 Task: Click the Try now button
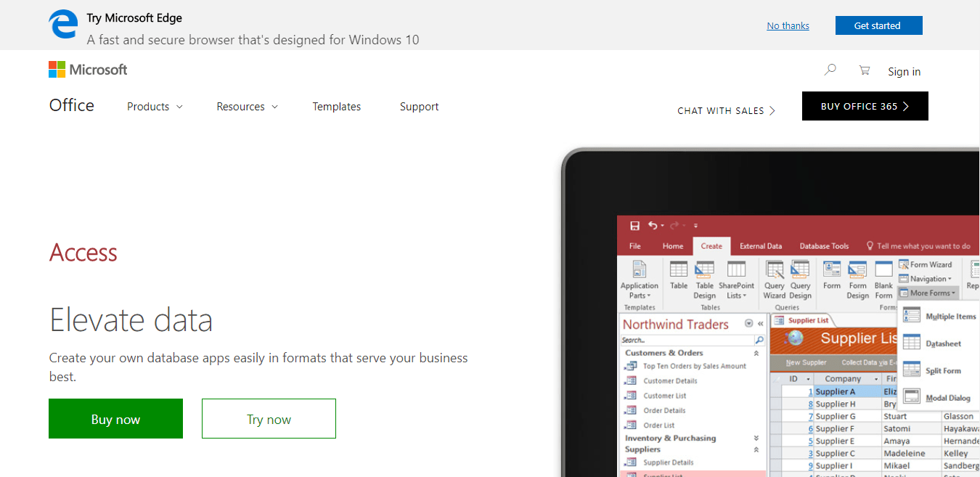[x=269, y=418]
